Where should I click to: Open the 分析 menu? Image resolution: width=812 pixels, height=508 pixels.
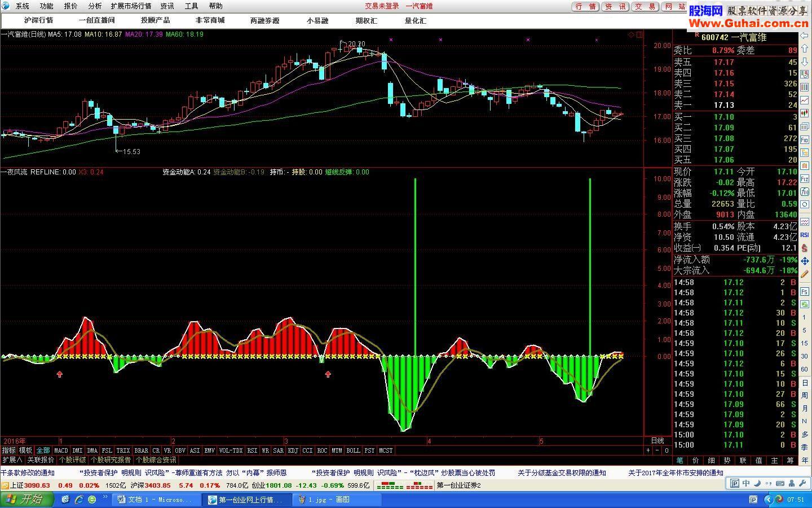[x=95, y=6]
